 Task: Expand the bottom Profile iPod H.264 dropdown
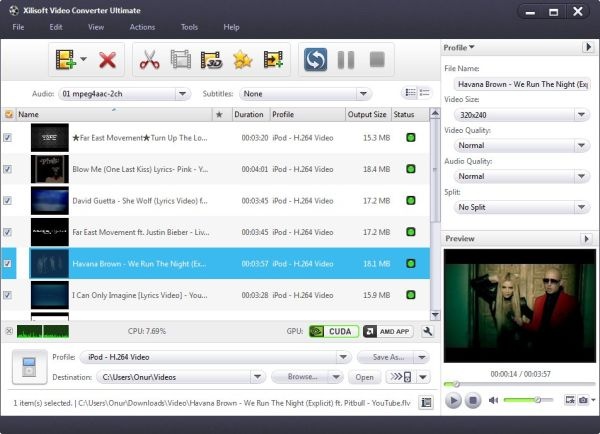(343, 357)
